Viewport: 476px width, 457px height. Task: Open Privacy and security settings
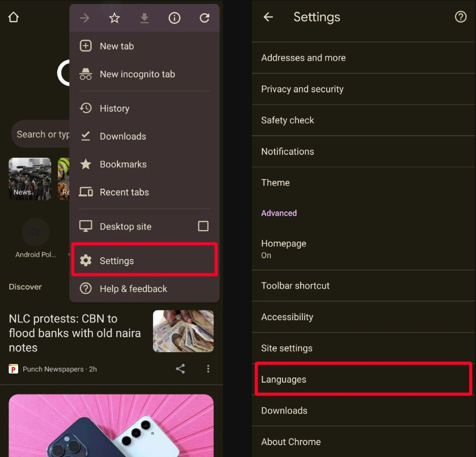[302, 89]
